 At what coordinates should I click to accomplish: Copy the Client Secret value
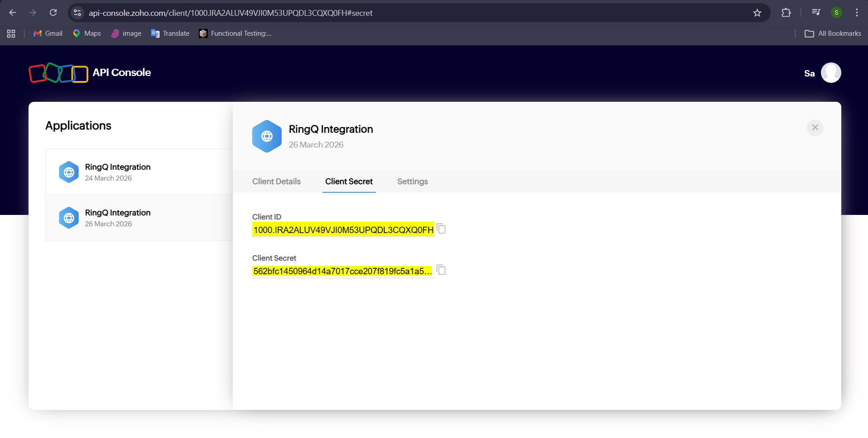441,270
